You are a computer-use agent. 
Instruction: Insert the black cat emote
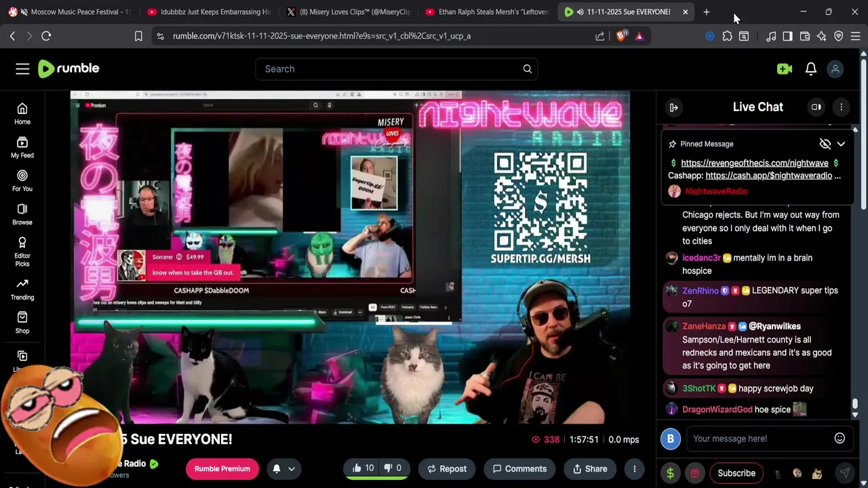click(x=778, y=473)
